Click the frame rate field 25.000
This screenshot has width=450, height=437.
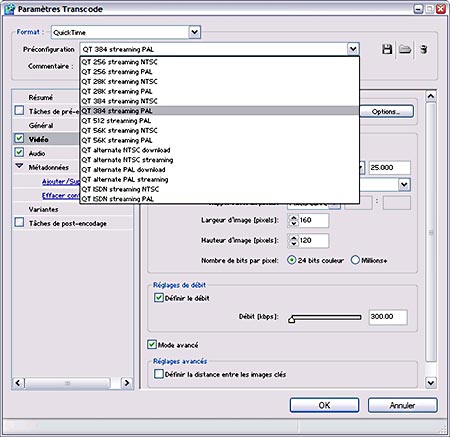[x=389, y=168]
